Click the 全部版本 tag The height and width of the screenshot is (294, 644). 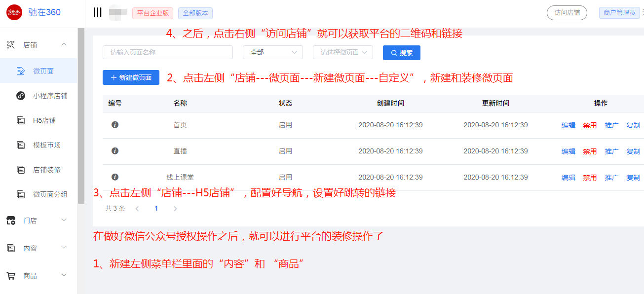coord(195,13)
